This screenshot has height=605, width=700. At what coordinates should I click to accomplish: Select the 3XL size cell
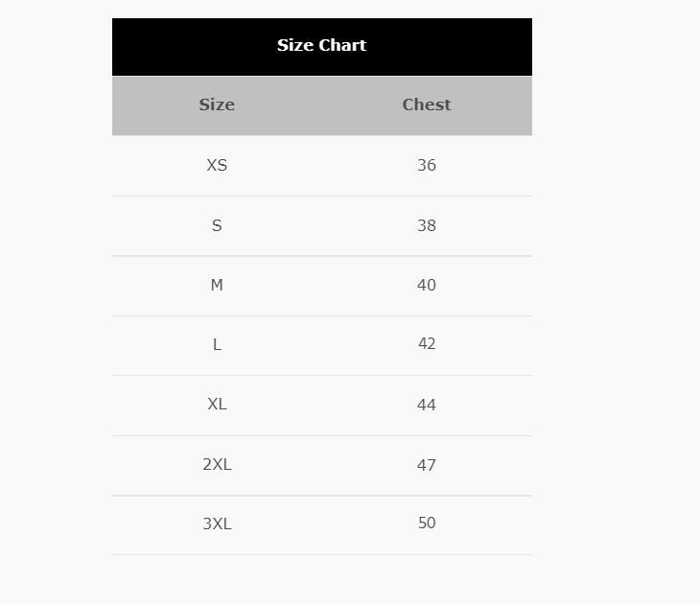click(x=217, y=524)
